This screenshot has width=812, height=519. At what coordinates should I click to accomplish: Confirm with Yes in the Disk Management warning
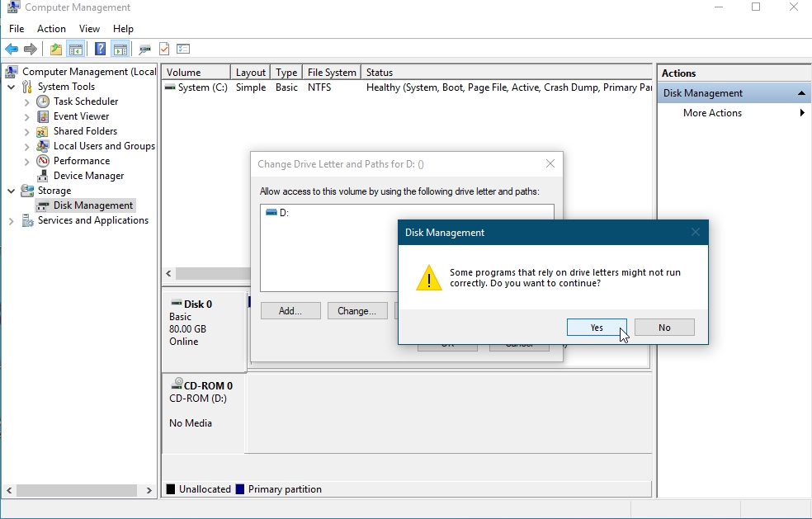click(597, 328)
